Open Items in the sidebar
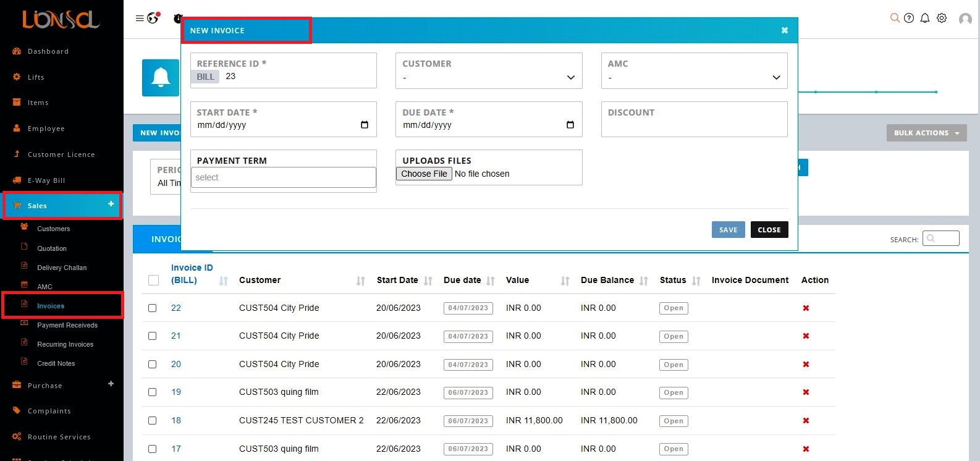 tap(38, 103)
